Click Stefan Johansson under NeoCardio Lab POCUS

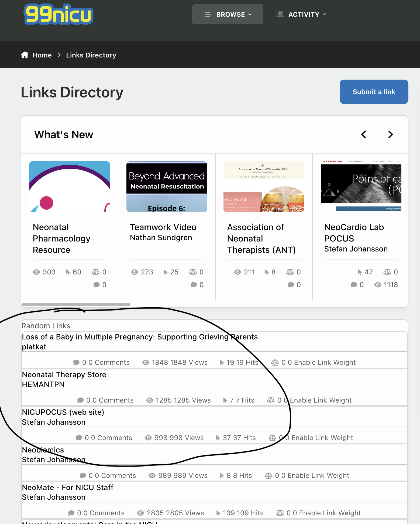(x=356, y=249)
